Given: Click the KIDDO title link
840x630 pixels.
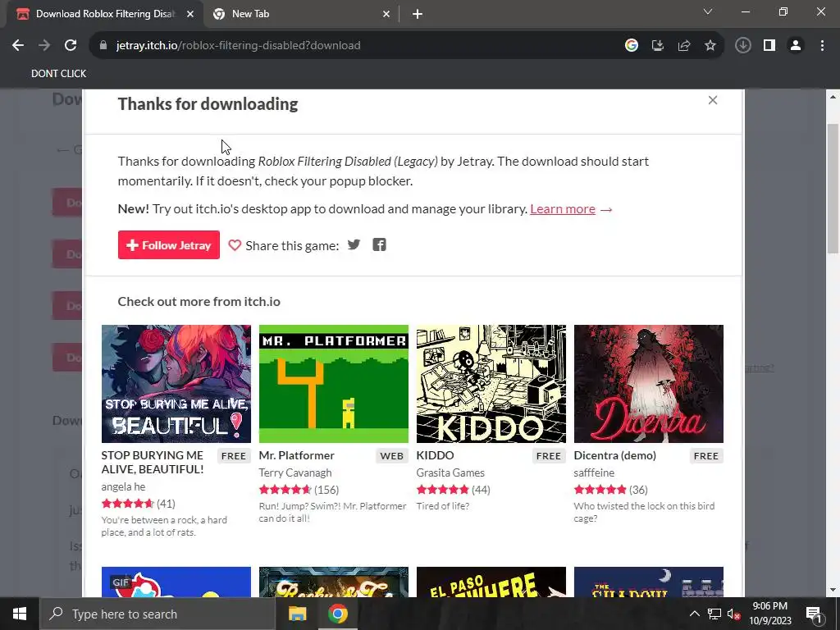Looking at the screenshot, I should click(x=435, y=455).
